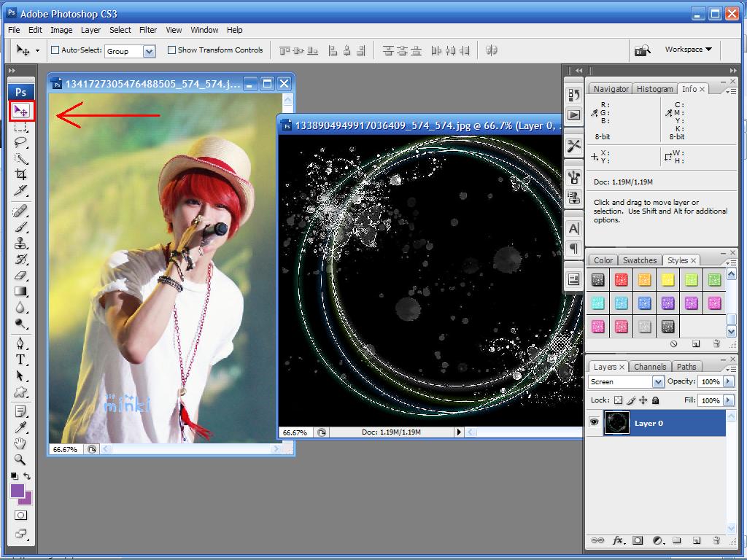Switch to the Histogram tab
Screen dimensions: 747x560
point(654,89)
